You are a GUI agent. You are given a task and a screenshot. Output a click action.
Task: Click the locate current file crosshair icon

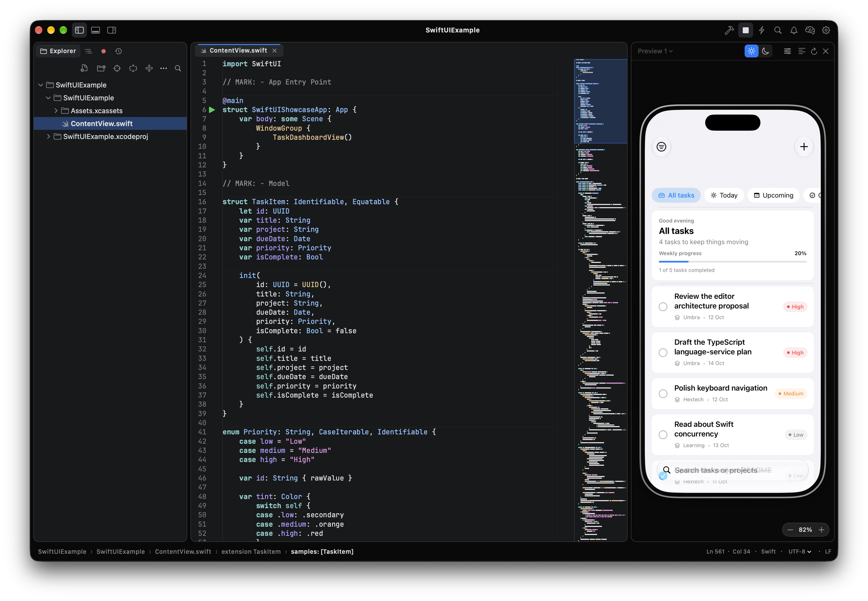coord(117,68)
